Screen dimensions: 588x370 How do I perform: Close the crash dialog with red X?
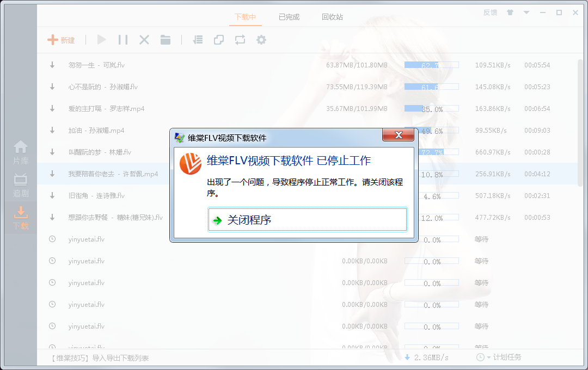click(398, 135)
